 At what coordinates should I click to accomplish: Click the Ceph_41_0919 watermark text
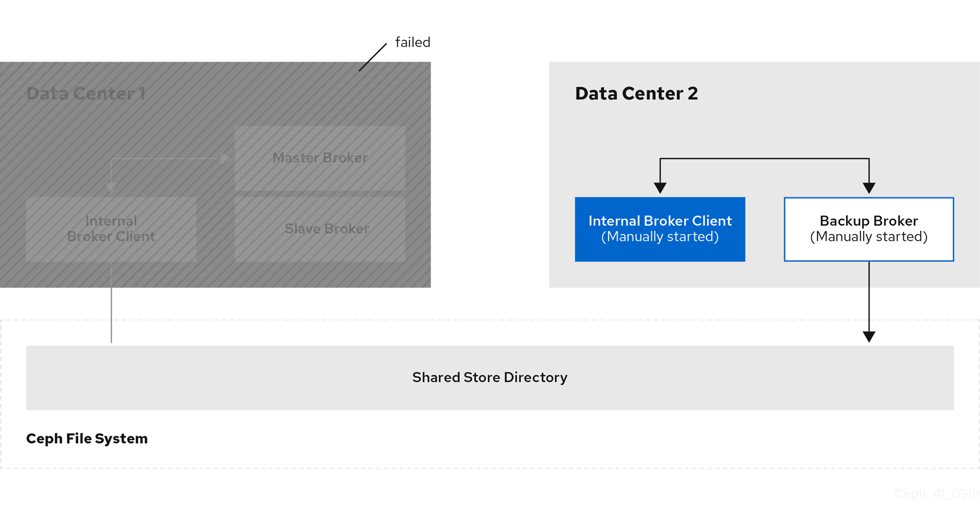click(x=936, y=494)
